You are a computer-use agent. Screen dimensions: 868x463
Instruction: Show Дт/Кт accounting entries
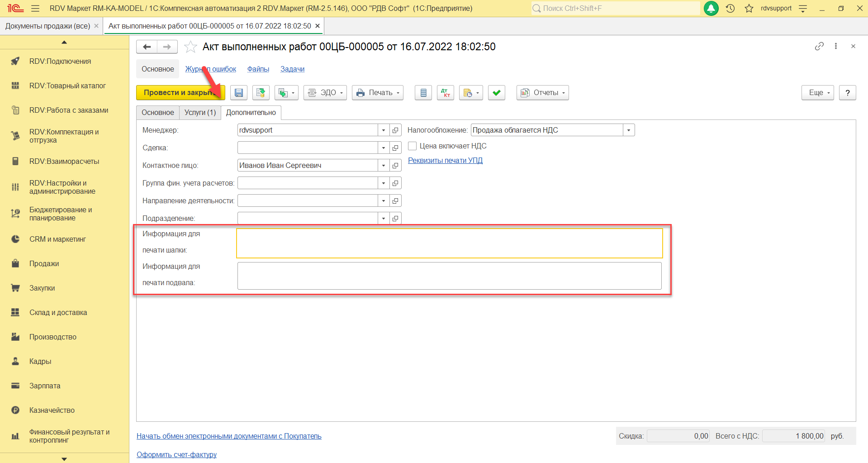pyautogui.click(x=446, y=93)
